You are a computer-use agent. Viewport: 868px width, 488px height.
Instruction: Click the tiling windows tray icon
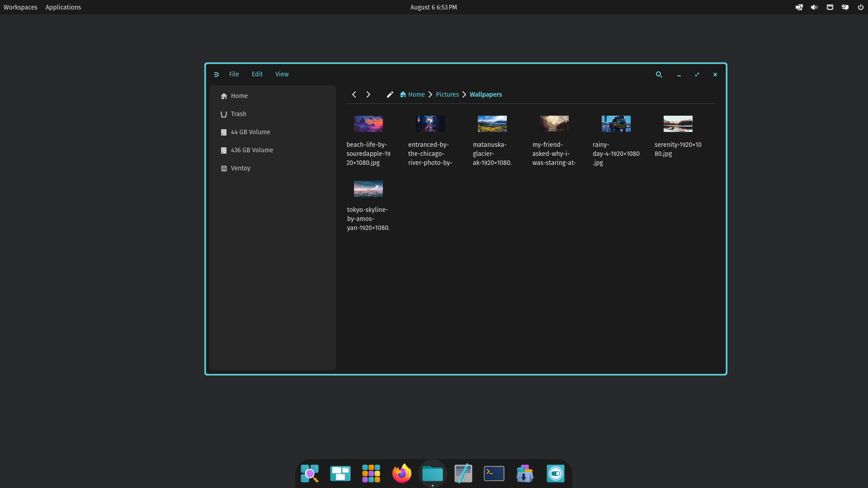(799, 7)
